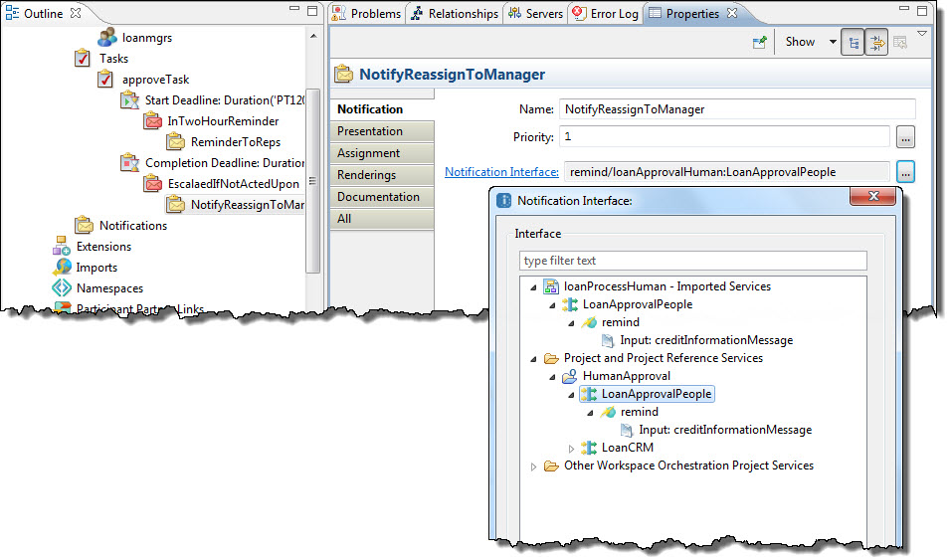The image size is (952, 560).
Task: Expand Other Workspace Orchestration Project Services
Action: [x=534, y=467]
